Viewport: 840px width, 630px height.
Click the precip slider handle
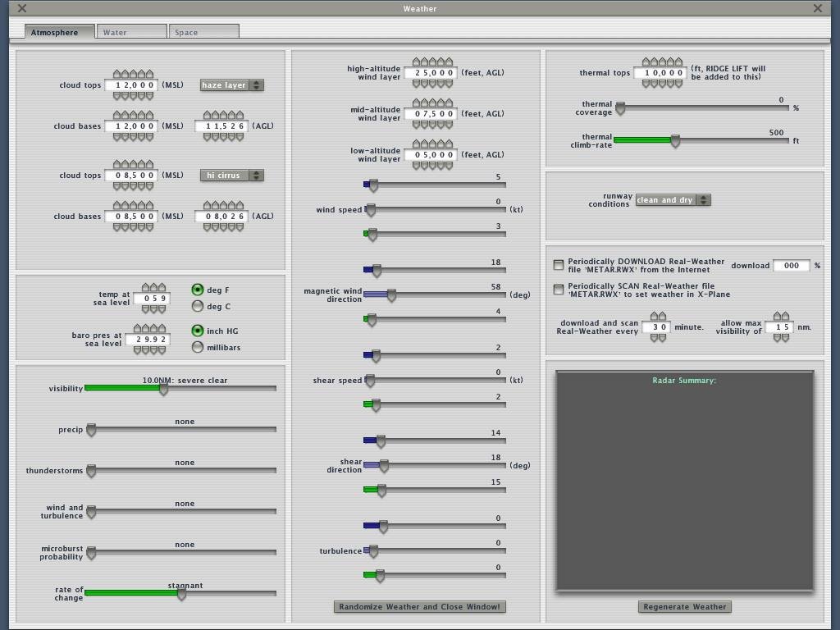91,430
